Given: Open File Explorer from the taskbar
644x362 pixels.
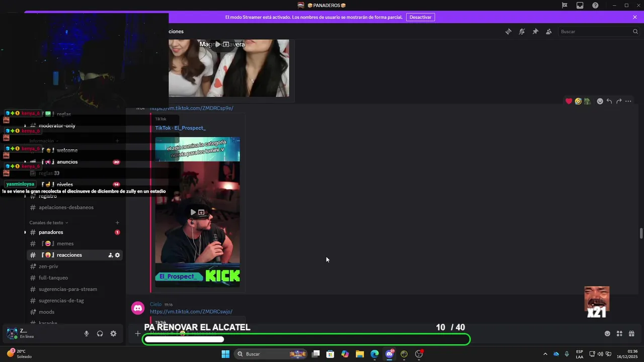Looking at the screenshot, I should tap(360, 354).
